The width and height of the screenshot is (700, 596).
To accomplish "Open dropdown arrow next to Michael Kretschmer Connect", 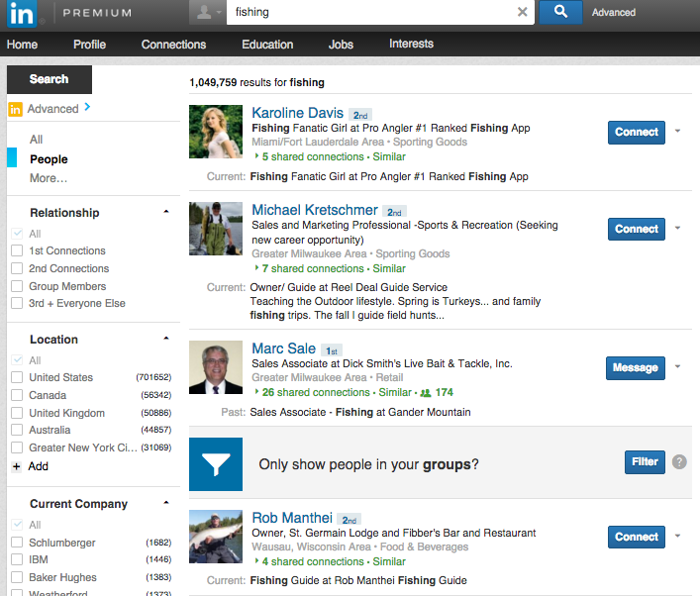I will [x=677, y=228].
